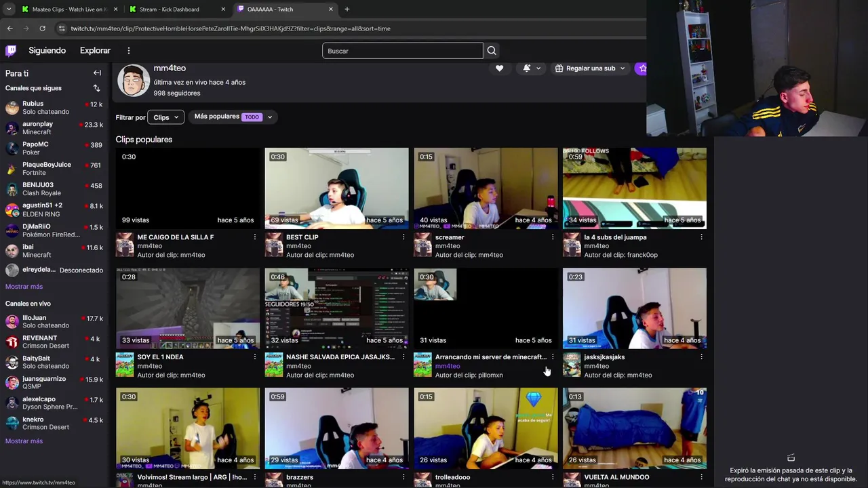Play the SOY EL 1 NDEA thumbnail
The width and height of the screenshot is (868, 488).
[188, 308]
